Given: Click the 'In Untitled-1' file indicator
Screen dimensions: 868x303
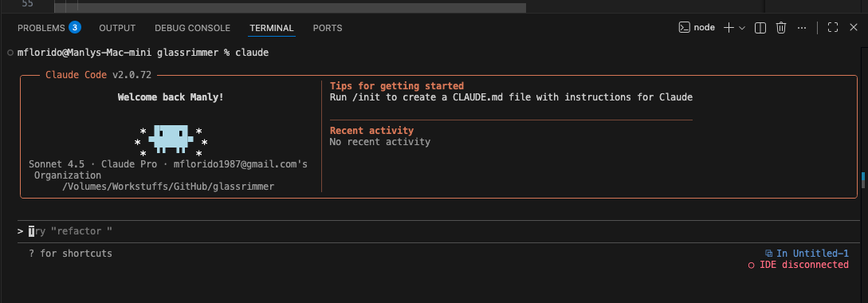Looking at the screenshot, I should coord(807,253).
